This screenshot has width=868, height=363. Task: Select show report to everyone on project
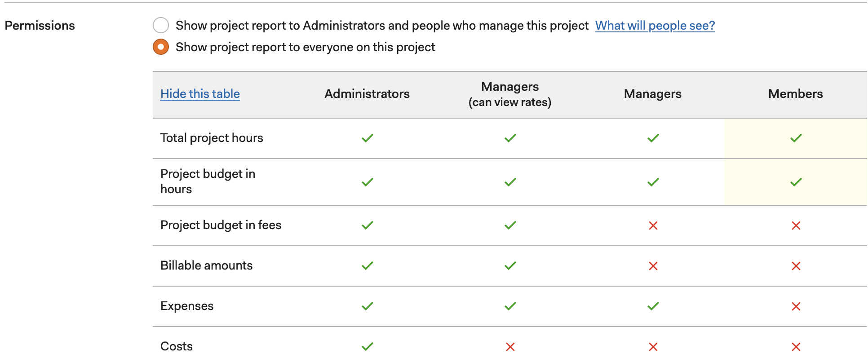[x=161, y=47]
